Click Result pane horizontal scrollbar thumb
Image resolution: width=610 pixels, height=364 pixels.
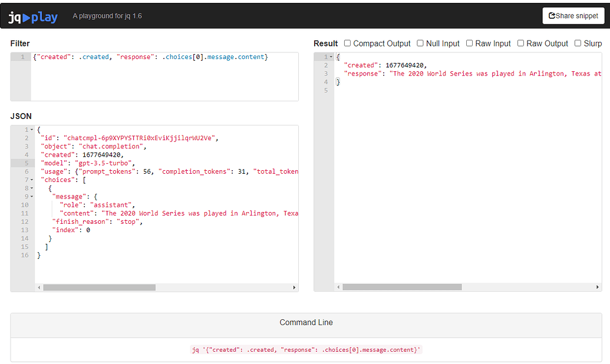[402, 287]
